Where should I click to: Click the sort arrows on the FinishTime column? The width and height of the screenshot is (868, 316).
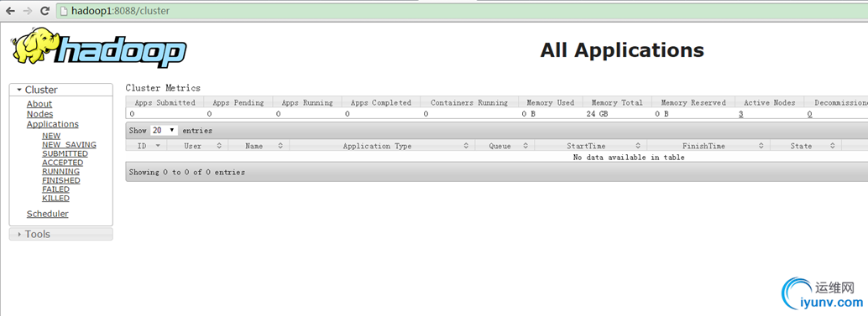(761, 146)
